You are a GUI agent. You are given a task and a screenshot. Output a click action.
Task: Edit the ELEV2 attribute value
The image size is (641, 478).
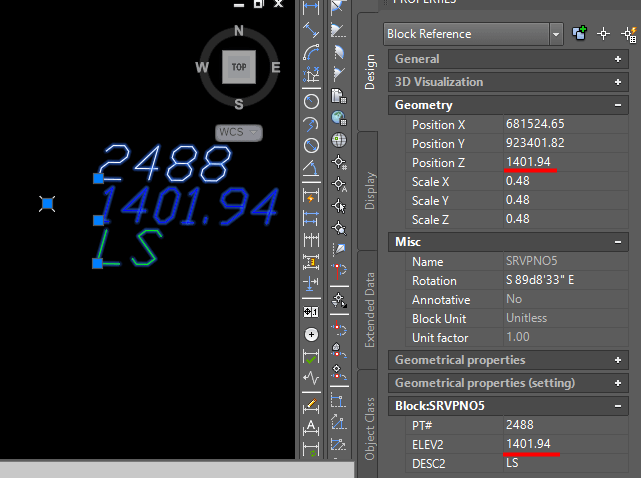pyautogui.click(x=565, y=444)
